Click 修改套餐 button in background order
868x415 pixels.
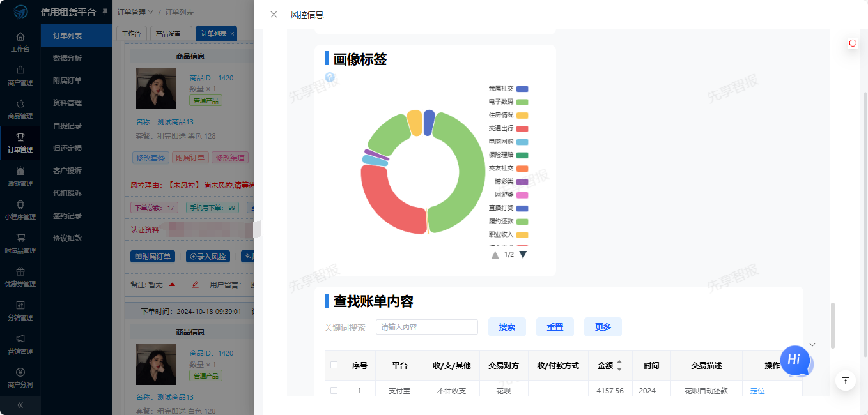151,158
